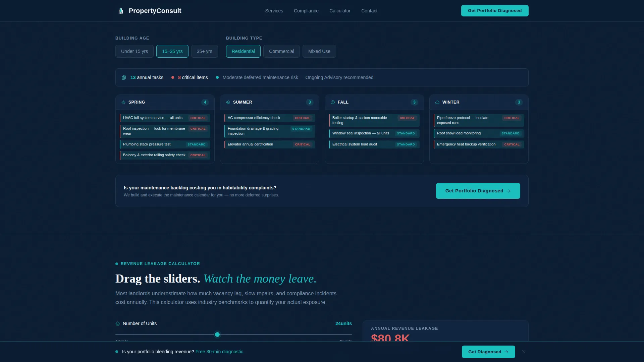Click the CRITICAL badge on HVAC task
Image resolution: width=644 pixels, height=362 pixels.
(x=198, y=118)
